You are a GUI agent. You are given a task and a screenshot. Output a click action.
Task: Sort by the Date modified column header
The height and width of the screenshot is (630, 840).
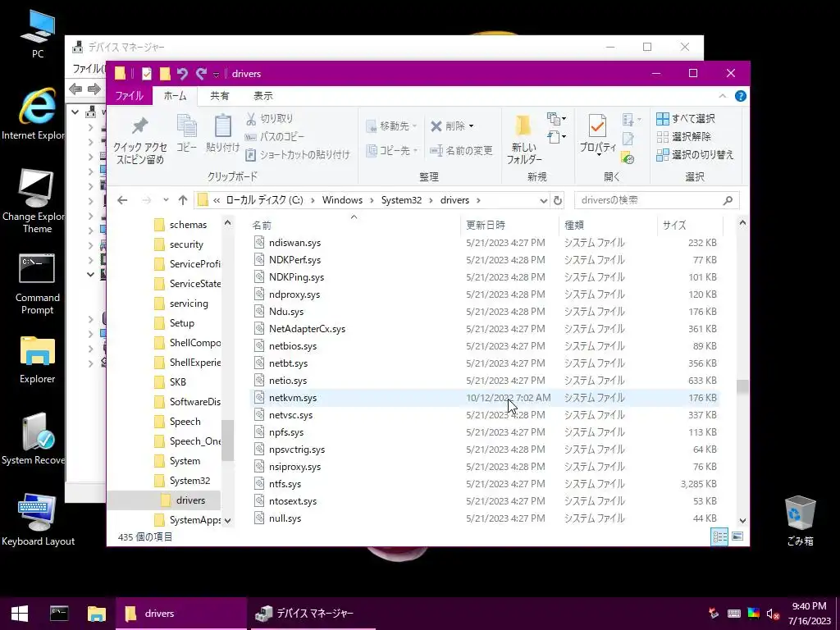tap(509, 225)
